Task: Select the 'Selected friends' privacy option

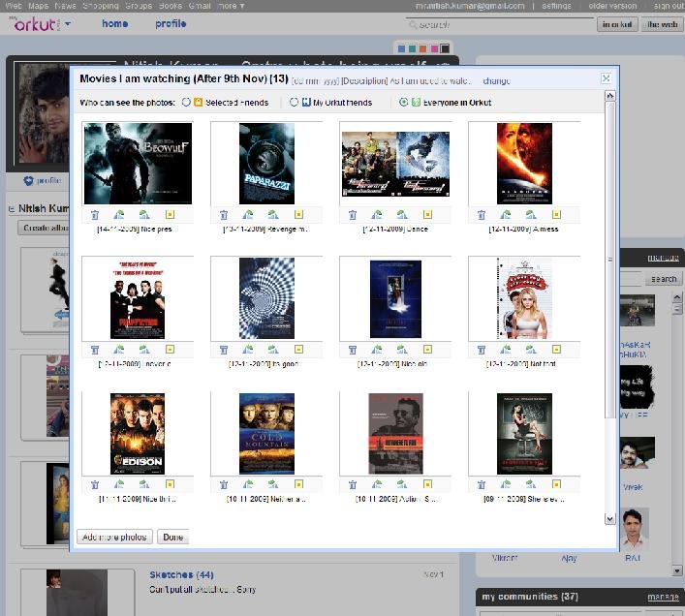Action: point(186,103)
